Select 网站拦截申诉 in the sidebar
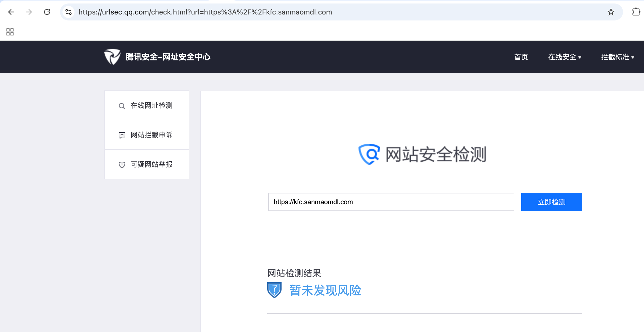 click(x=151, y=135)
